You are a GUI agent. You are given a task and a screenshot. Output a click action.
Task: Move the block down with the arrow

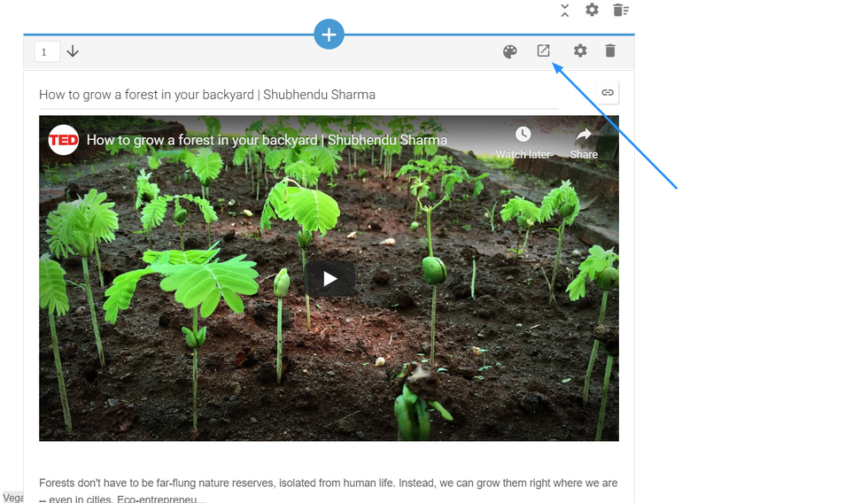point(73,52)
